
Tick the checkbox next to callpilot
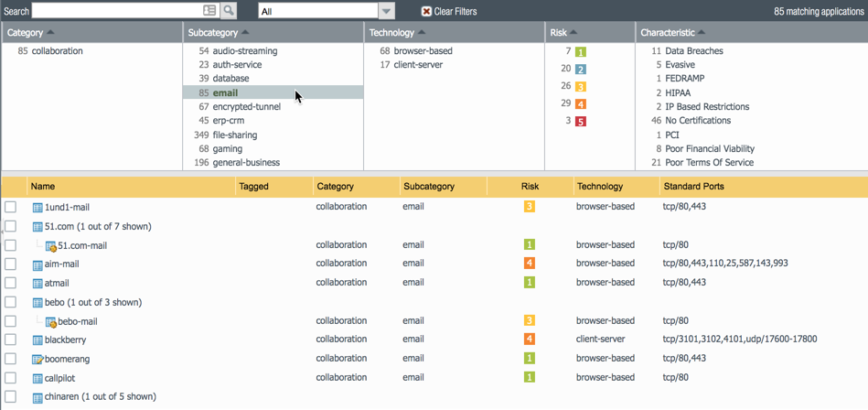[x=11, y=378]
